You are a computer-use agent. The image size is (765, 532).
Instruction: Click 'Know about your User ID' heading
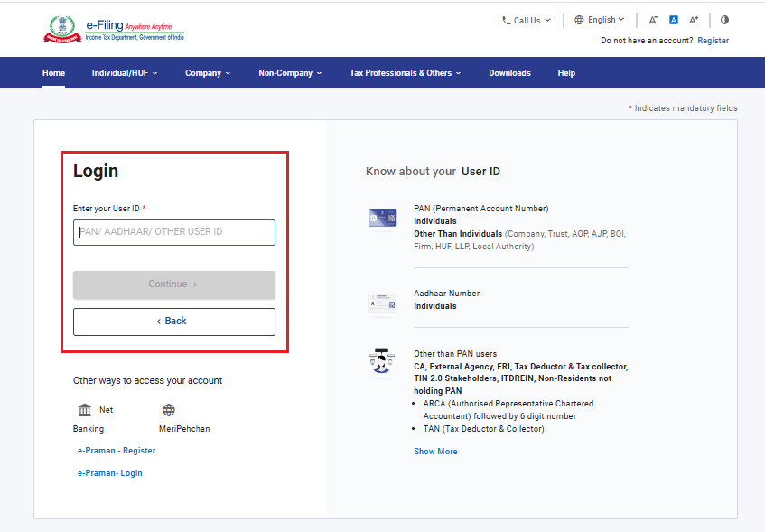[433, 172]
